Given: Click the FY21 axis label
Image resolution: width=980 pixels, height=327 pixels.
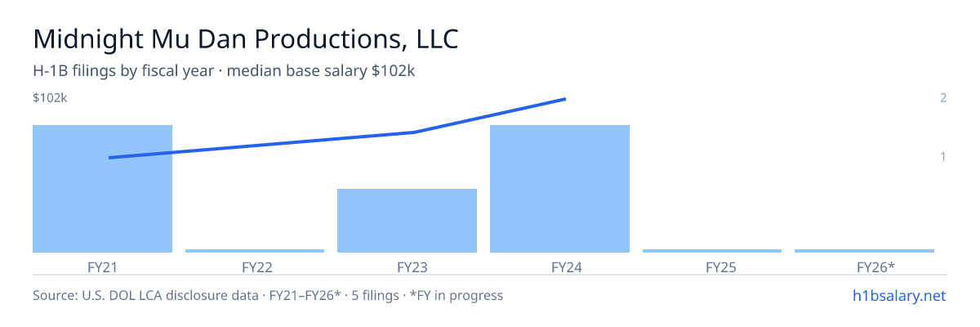Looking at the screenshot, I should tap(102, 267).
